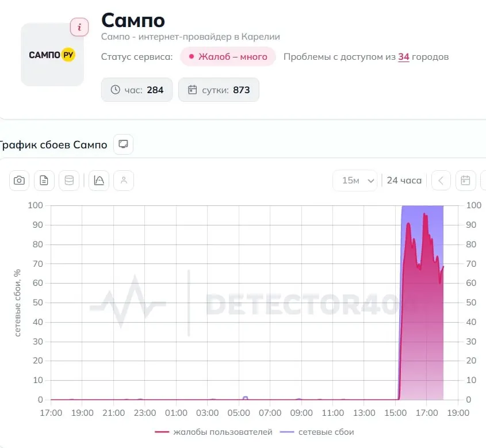Select the 24 часа range option
The height and width of the screenshot is (448, 486).
pos(404,181)
